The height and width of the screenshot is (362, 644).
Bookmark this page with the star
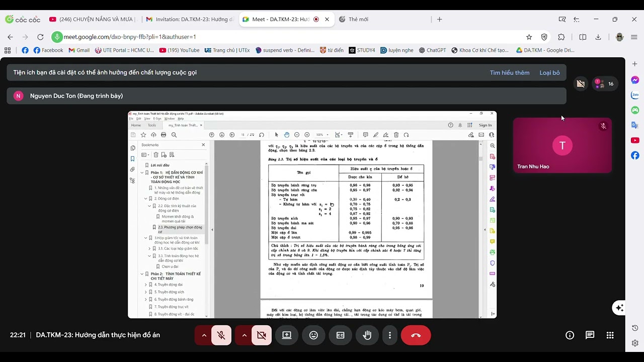click(529, 37)
